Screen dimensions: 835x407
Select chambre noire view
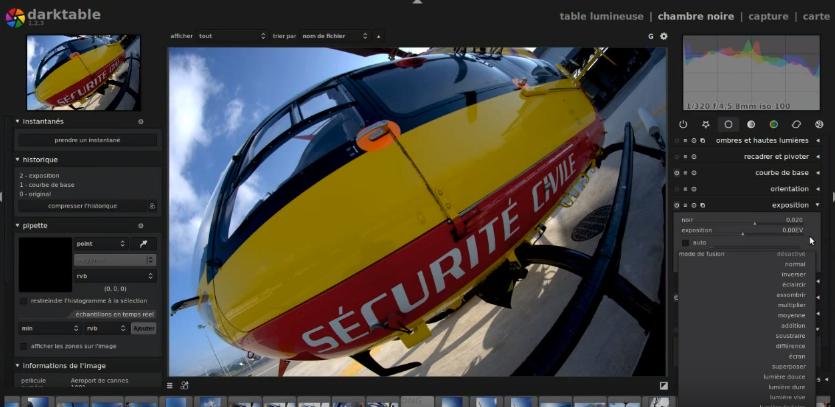[x=695, y=17]
